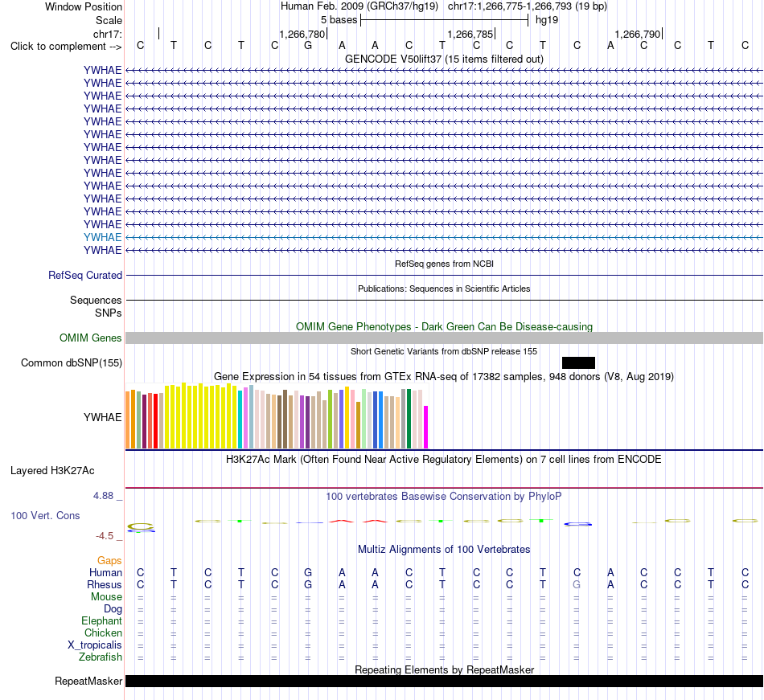Image resolution: width=764 pixels, height=700 pixels.
Task: Click the gray mismatched G in Rhesus row
Action: pos(577,584)
